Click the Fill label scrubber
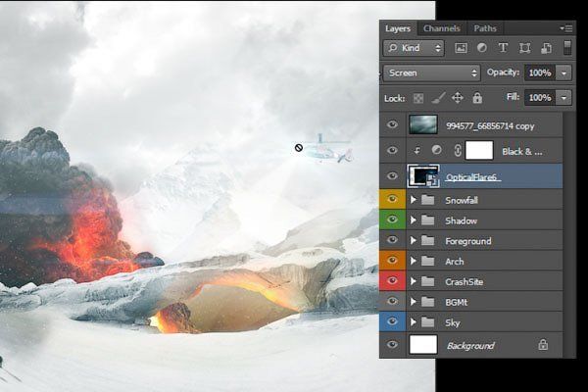Screen dimensions: 588x392 pyautogui.click(x=513, y=97)
